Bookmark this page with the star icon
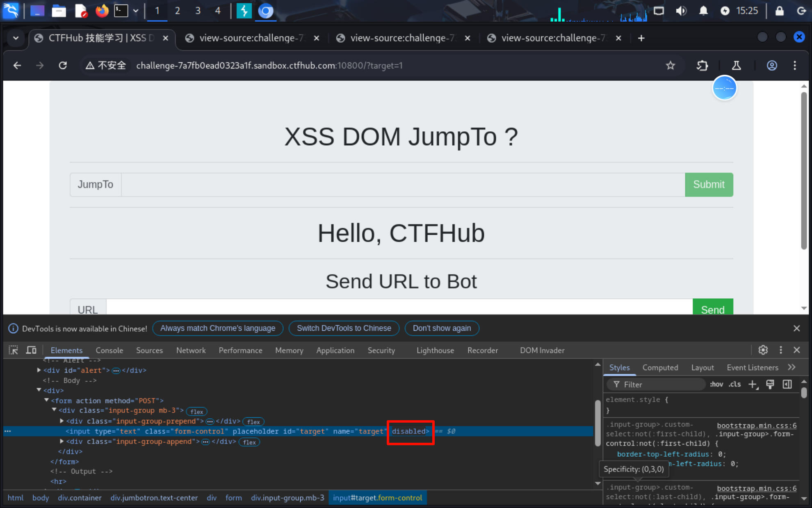The image size is (812, 508). pos(671,66)
